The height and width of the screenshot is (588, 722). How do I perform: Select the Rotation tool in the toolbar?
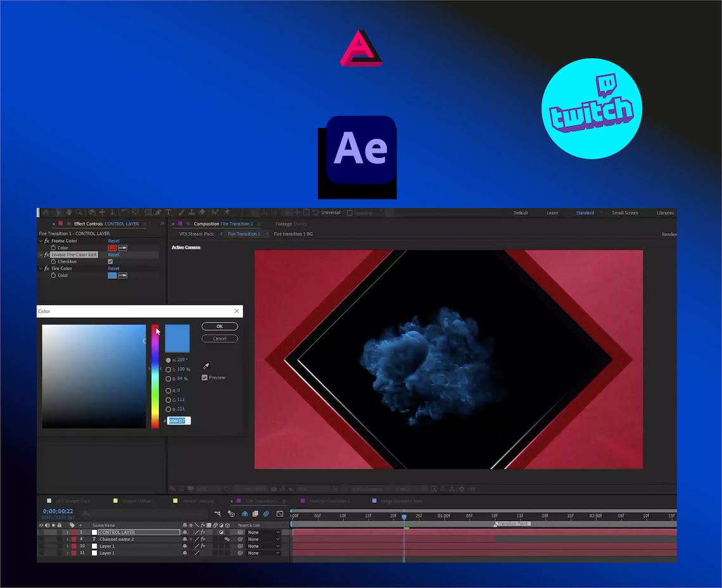pyautogui.click(x=92, y=212)
